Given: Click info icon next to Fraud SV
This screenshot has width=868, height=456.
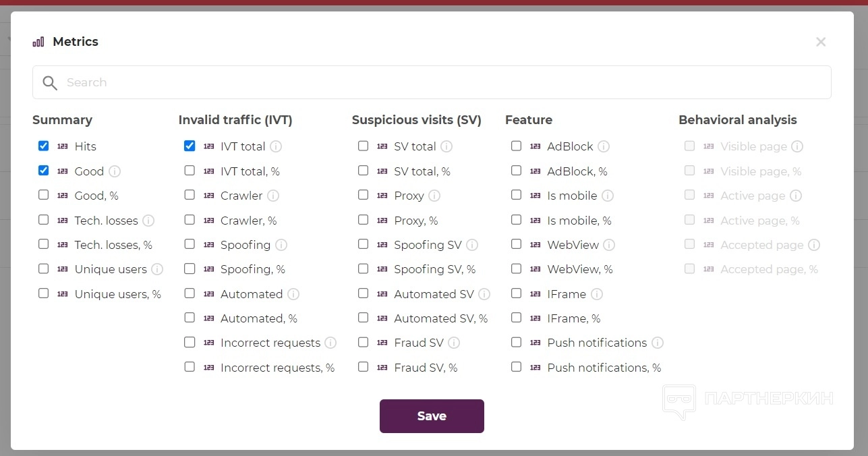Looking at the screenshot, I should tap(454, 343).
